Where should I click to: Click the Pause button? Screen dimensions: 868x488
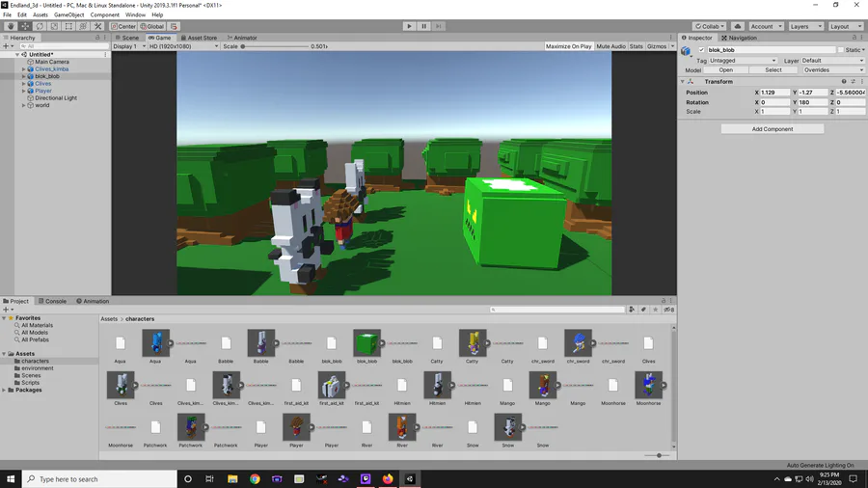coord(424,26)
